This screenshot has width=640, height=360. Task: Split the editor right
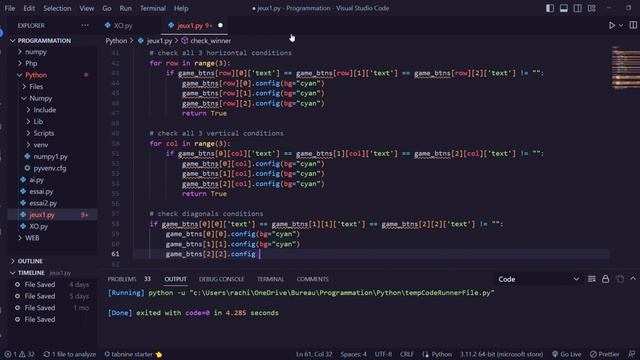[x=633, y=25]
